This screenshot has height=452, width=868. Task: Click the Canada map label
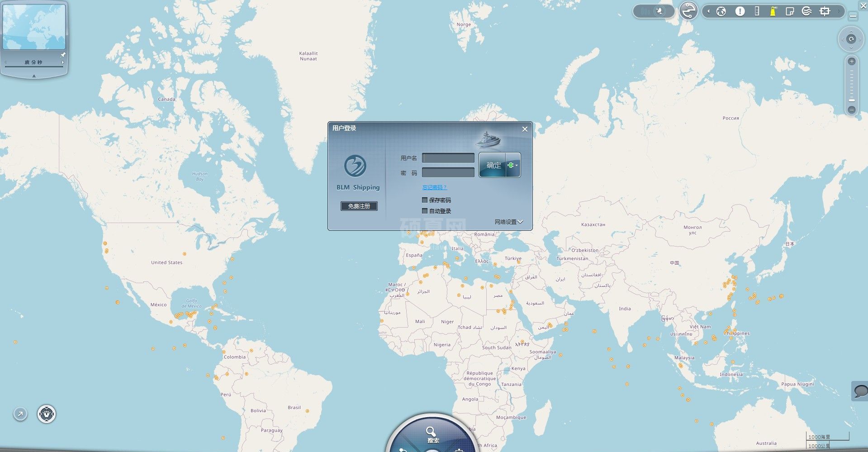click(166, 99)
